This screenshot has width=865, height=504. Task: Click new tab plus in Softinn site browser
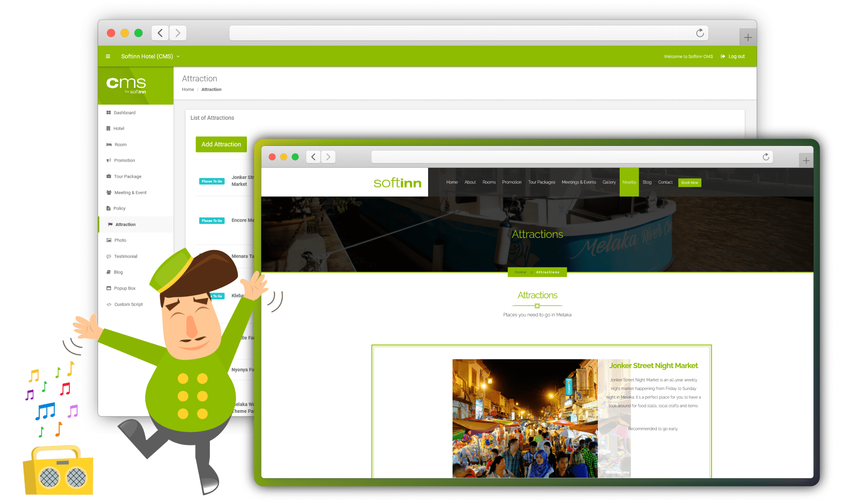pos(806,161)
